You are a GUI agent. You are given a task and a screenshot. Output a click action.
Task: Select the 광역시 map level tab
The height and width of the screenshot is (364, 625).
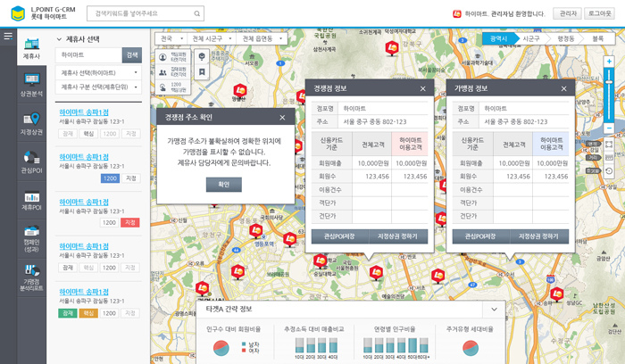[x=498, y=38]
